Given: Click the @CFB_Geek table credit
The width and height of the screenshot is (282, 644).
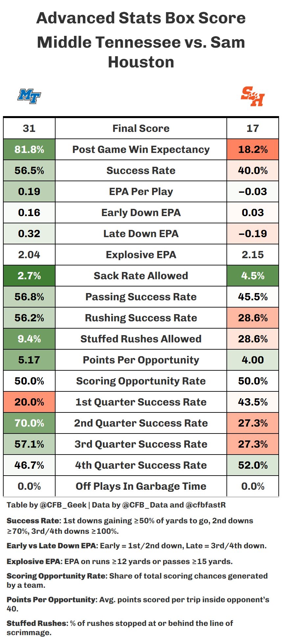Looking at the screenshot, I should 63,505.
